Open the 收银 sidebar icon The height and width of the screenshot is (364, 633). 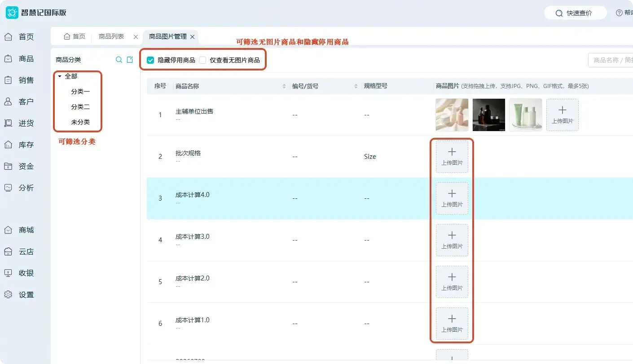[8, 273]
